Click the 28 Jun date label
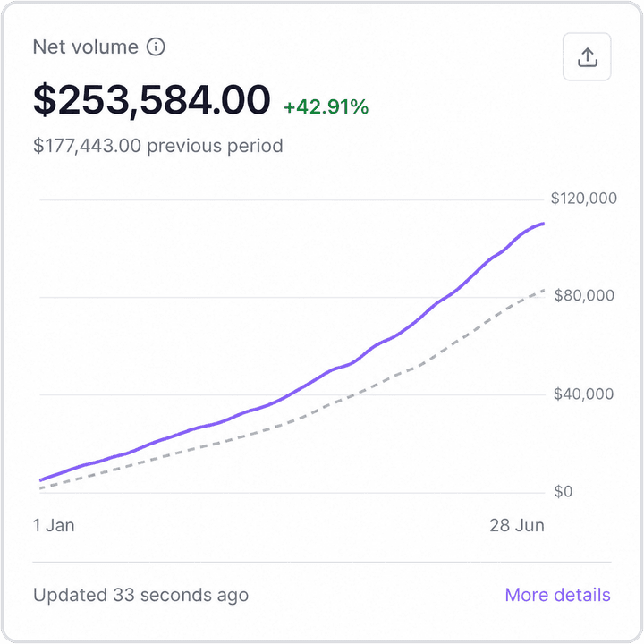 [x=517, y=525]
